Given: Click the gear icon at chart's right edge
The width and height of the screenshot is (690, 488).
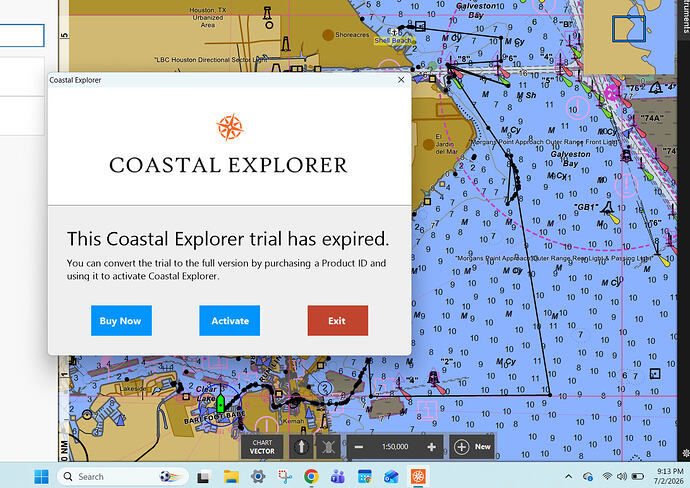Looking at the screenshot, I should click(686, 453).
